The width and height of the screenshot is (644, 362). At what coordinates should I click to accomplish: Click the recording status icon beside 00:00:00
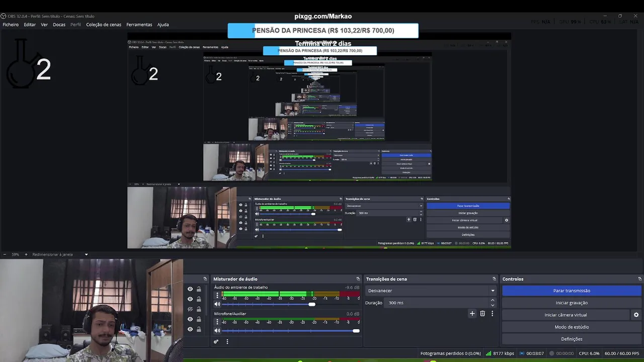pos(551,353)
